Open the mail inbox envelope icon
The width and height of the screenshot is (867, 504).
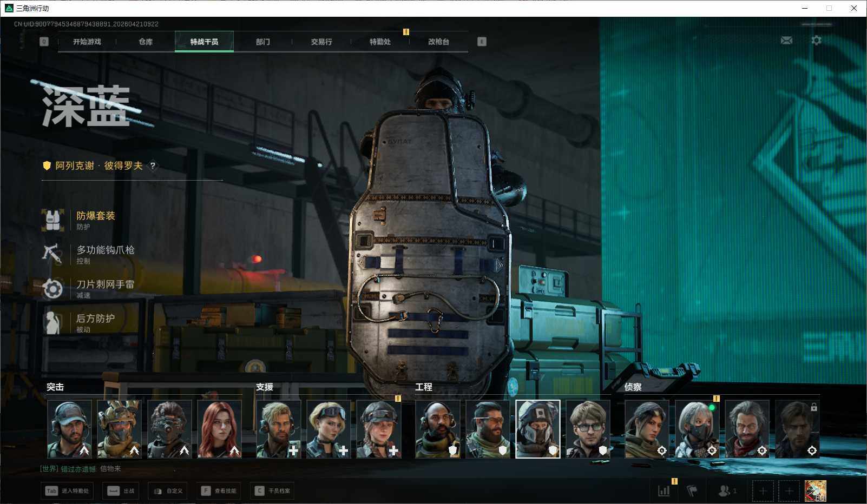point(786,41)
